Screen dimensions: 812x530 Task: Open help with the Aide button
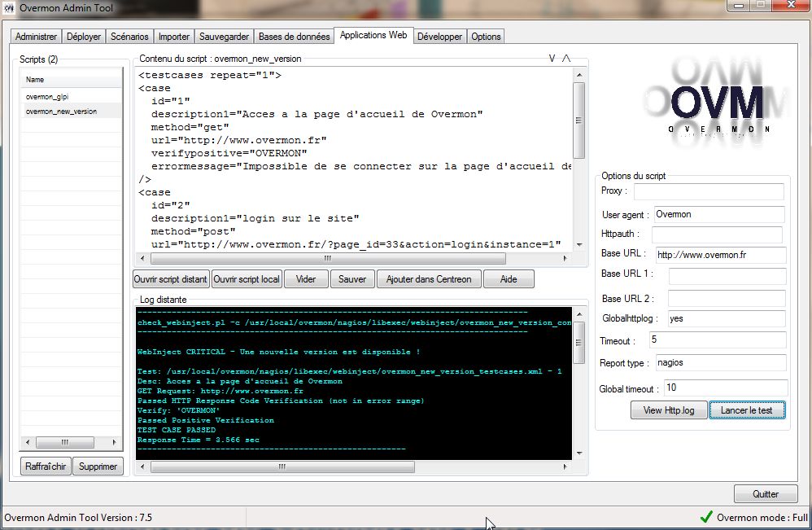[x=509, y=279]
